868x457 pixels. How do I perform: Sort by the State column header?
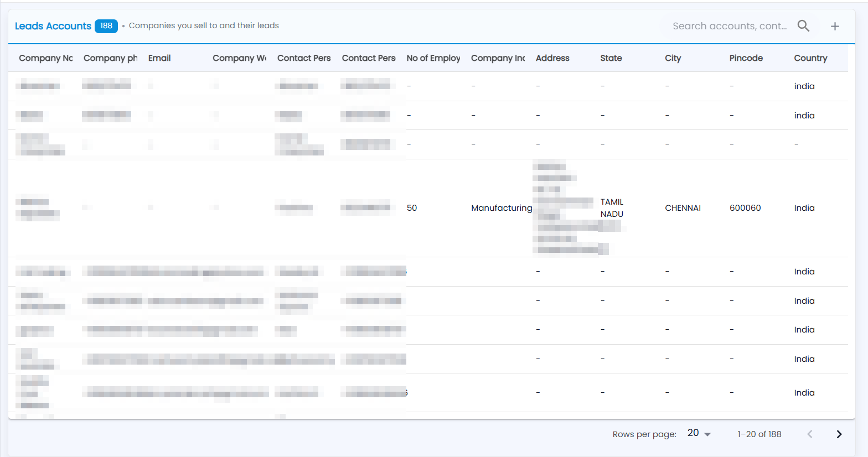coord(611,58)
